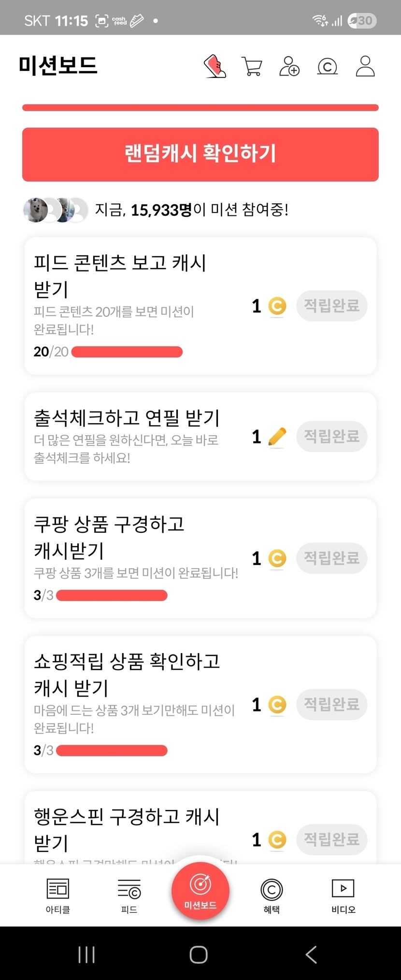Tap the participant profile photos
The width and height of the screenshot is (401, 980).
[x=56, y=210]
